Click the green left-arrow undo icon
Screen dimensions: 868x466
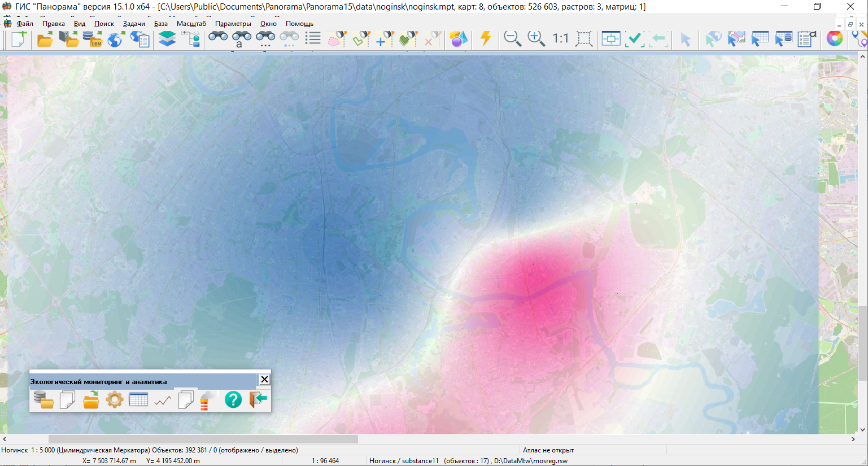tap(658, 39)
